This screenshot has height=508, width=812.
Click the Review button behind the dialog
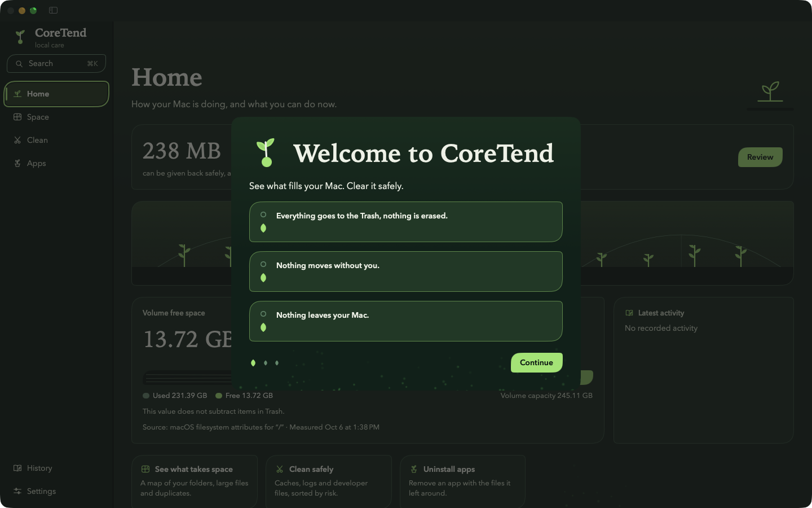coord(760,157)
